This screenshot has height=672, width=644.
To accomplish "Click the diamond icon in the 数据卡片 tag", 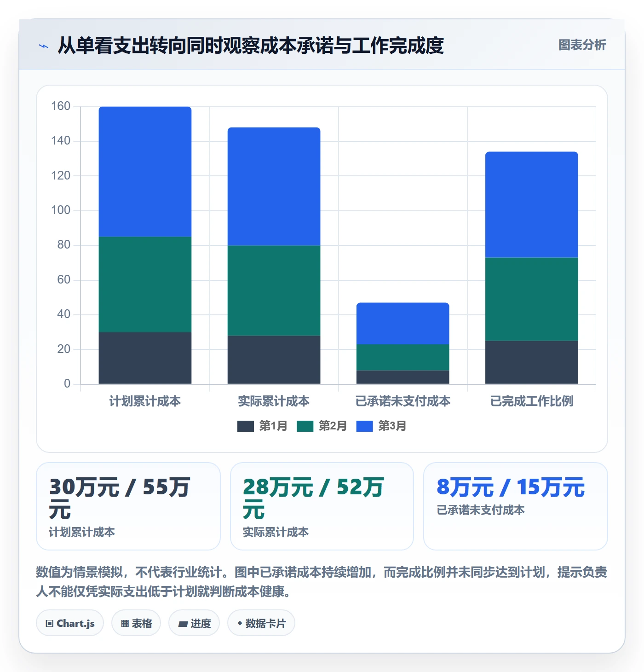I will click(x=240, y=623).
